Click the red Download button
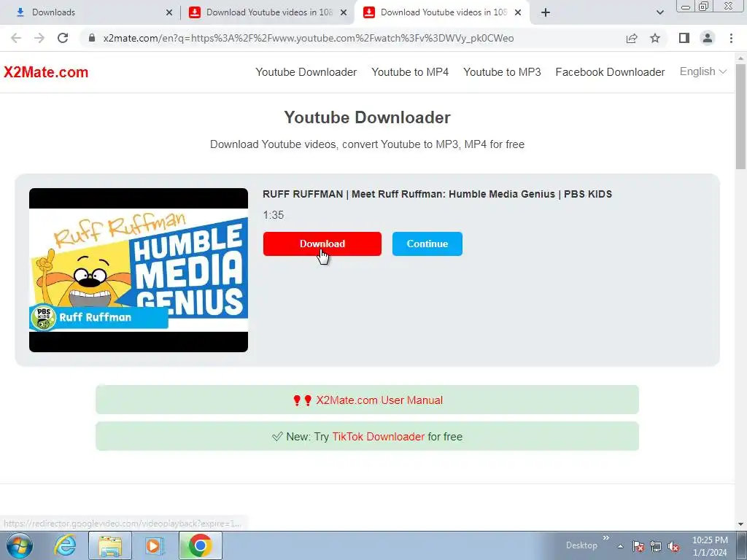The width and height of the screenshot is (747, 560). click(322, 244)
